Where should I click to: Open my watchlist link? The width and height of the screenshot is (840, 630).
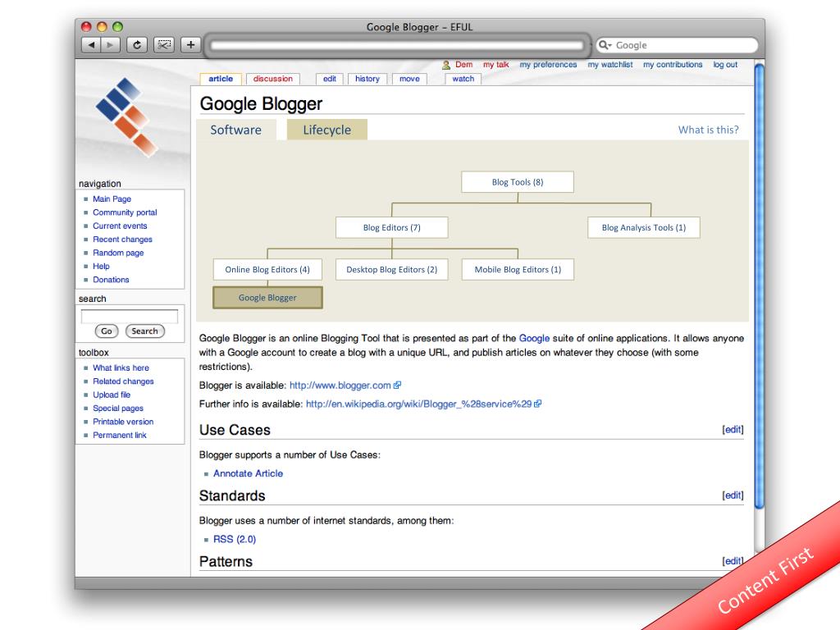coord(610,64)
